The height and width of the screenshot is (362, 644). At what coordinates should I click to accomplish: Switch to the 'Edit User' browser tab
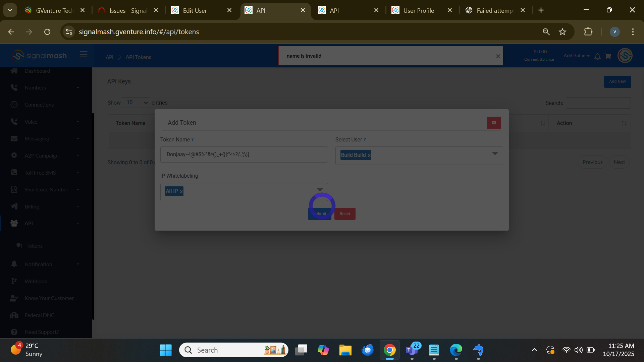[195, 10]
